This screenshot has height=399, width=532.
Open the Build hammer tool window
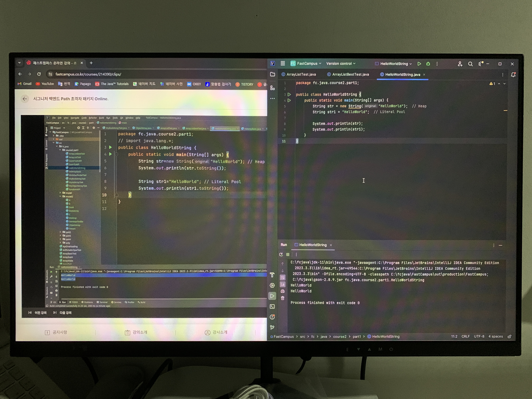coord(272,275)
